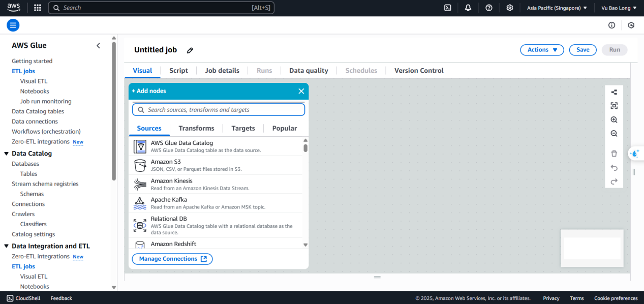Viewport: 644px width, 304px height.
Task: Open the Actions dropdown
Action: [542, 50]
